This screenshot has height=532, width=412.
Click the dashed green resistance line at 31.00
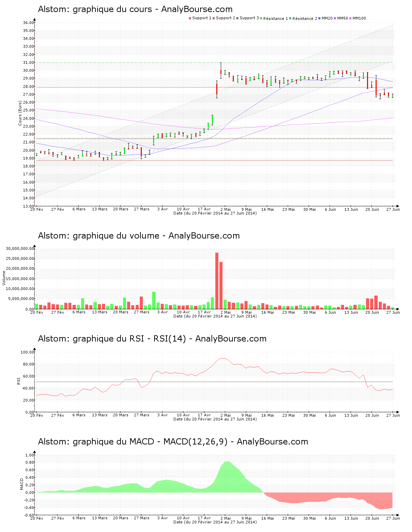[215, 62]
